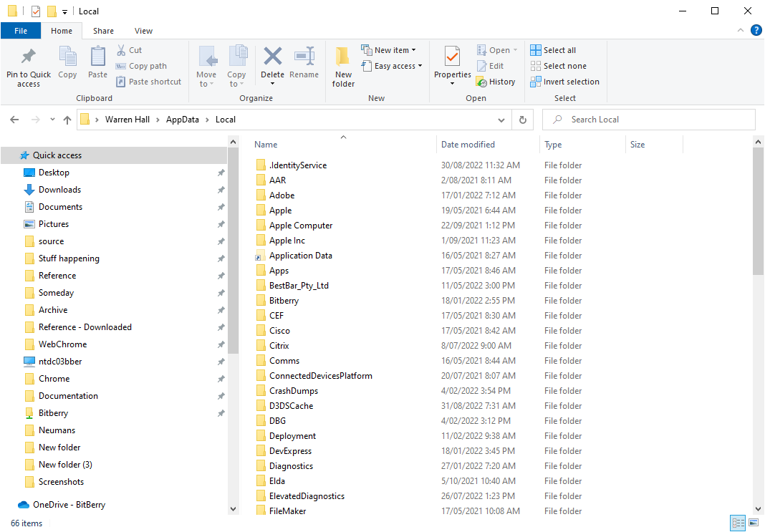This screenshot has height=532, width=765.
Task: Click Select all in the ribbon
Action: pos(553,50)
